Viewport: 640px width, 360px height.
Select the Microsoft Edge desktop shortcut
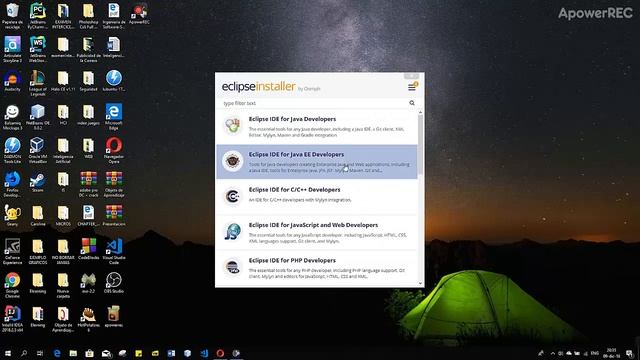pos(114,117)
